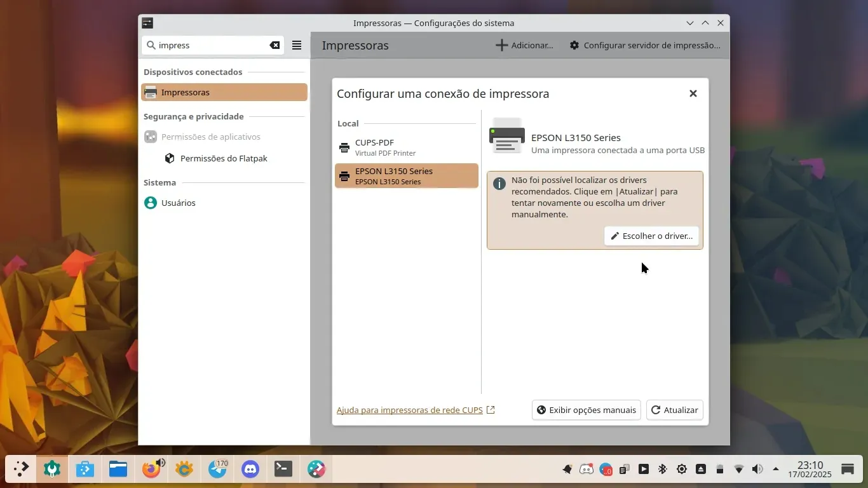
Task: Expand the hidden system tray icons arrow
Action: point(776,469)
